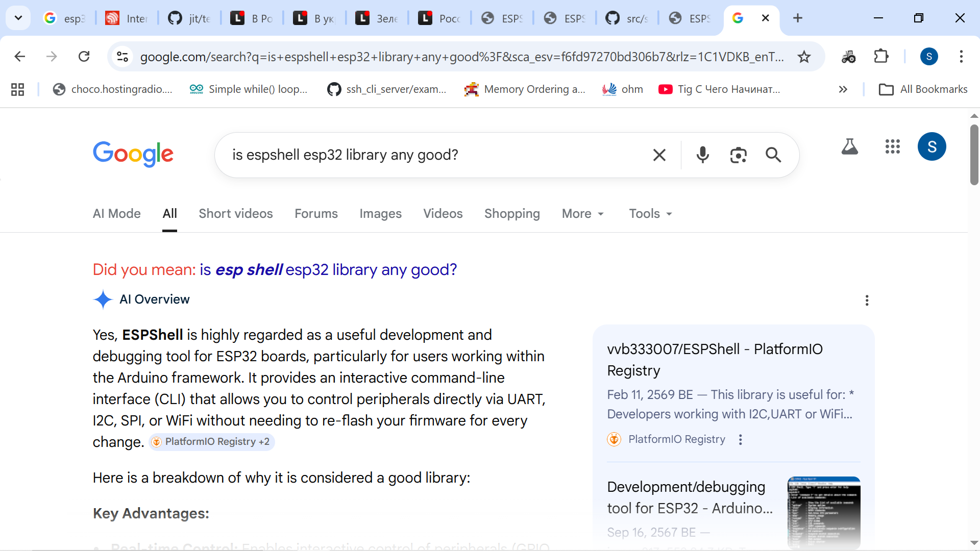Show Shopping results
This screenshot has width=980, height=551.
512,213
